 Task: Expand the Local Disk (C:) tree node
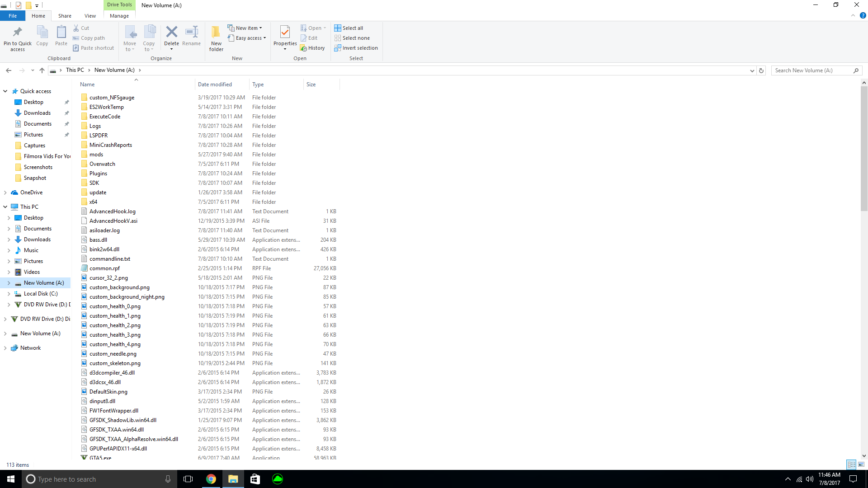tap(9, 294)
